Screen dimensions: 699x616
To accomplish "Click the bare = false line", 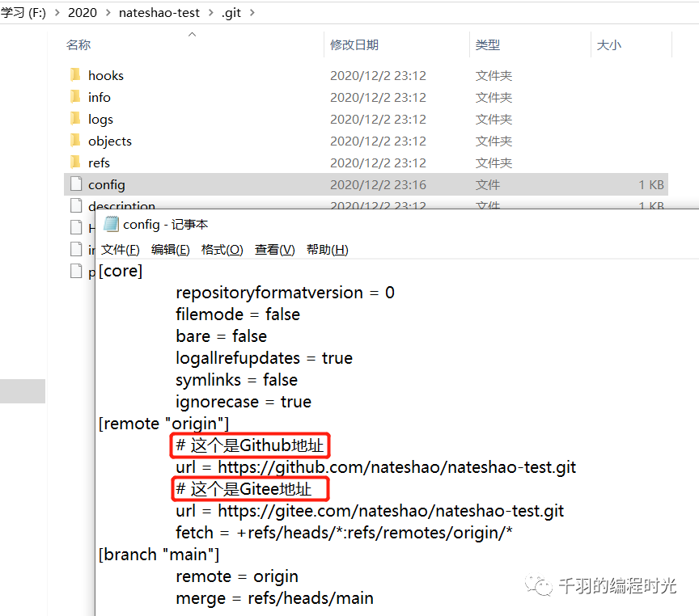I will (x=221, y=336).
